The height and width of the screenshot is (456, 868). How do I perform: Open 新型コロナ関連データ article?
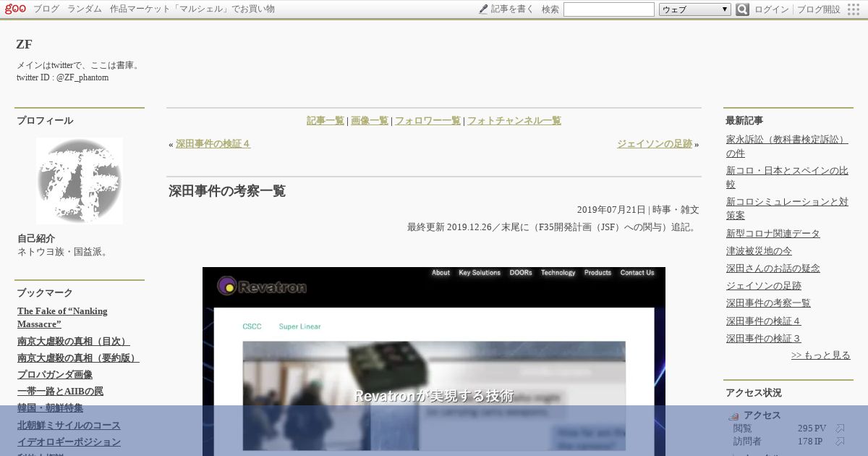click(773, 234)
